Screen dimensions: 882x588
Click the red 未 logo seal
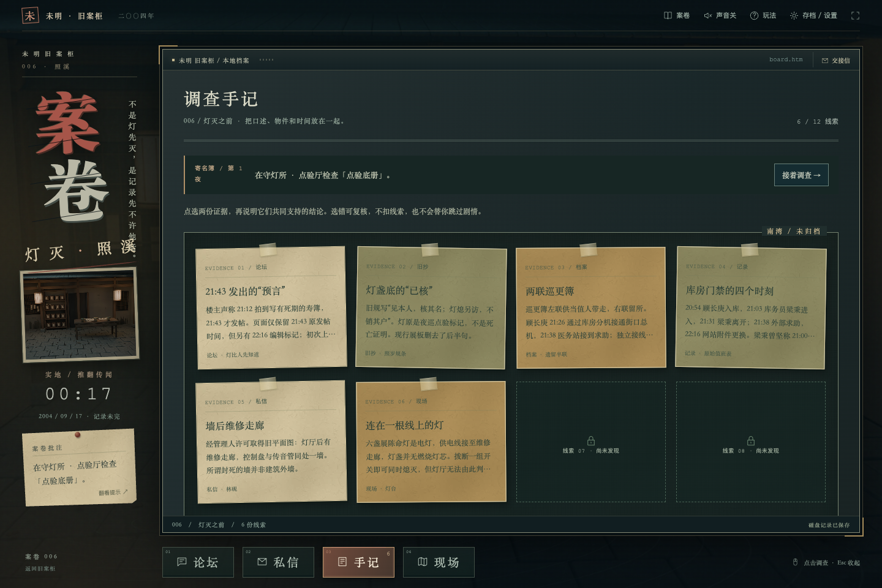click(30, 15)
